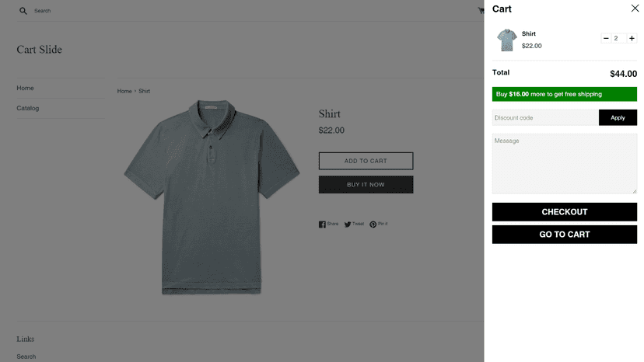The width and height of the screenshot is (644, 362).
Task: Apply the discount code
Action: 618,118
